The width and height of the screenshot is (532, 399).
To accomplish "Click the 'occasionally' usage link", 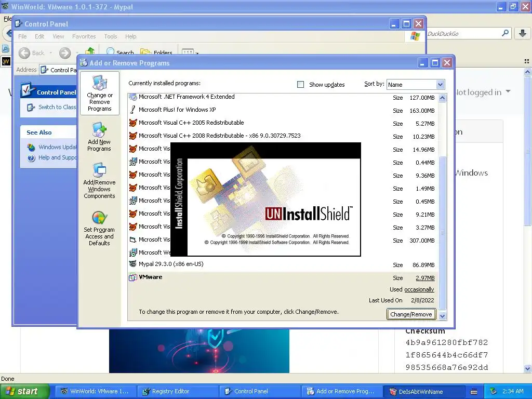I will (419, 289).
